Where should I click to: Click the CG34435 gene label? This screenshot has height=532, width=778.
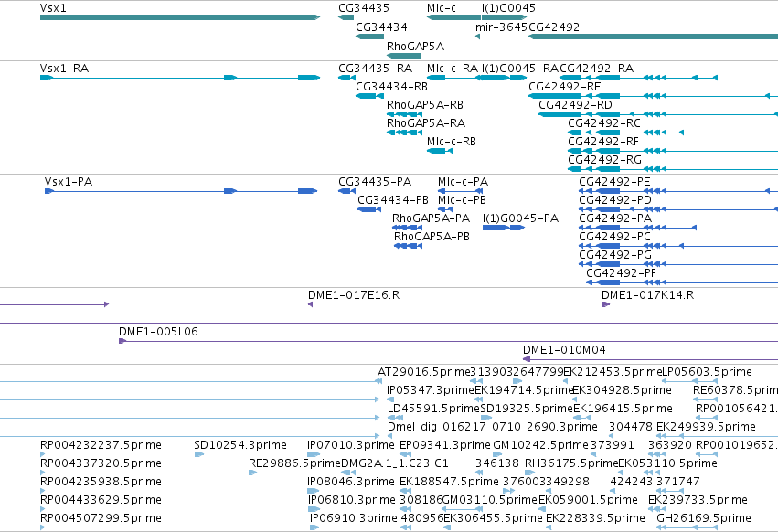364,8
